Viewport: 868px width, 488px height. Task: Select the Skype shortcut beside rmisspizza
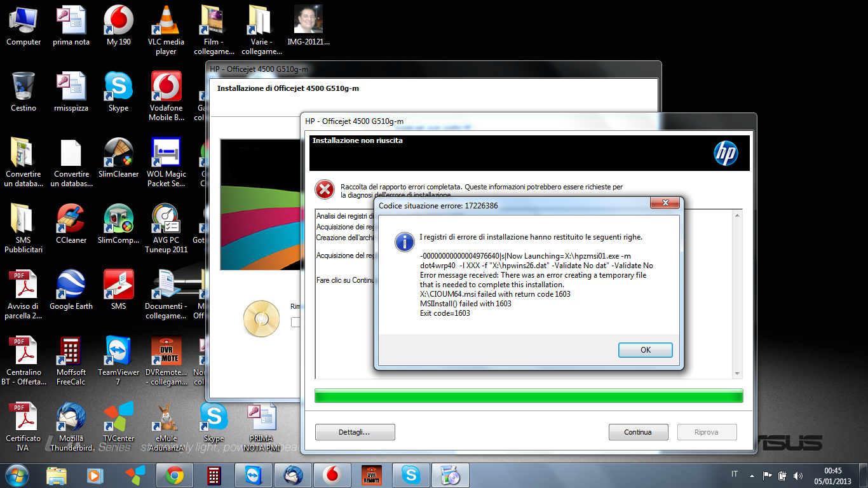tap(119, 92)
